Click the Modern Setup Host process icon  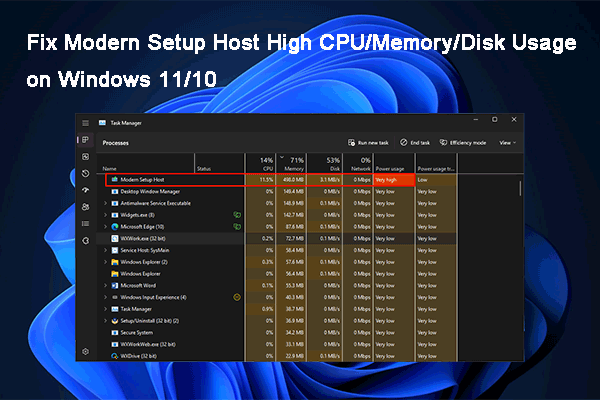114,179
